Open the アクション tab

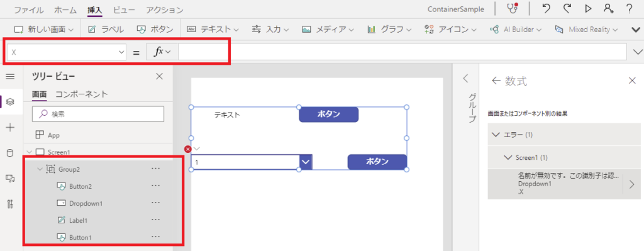[x=164, y=10]
